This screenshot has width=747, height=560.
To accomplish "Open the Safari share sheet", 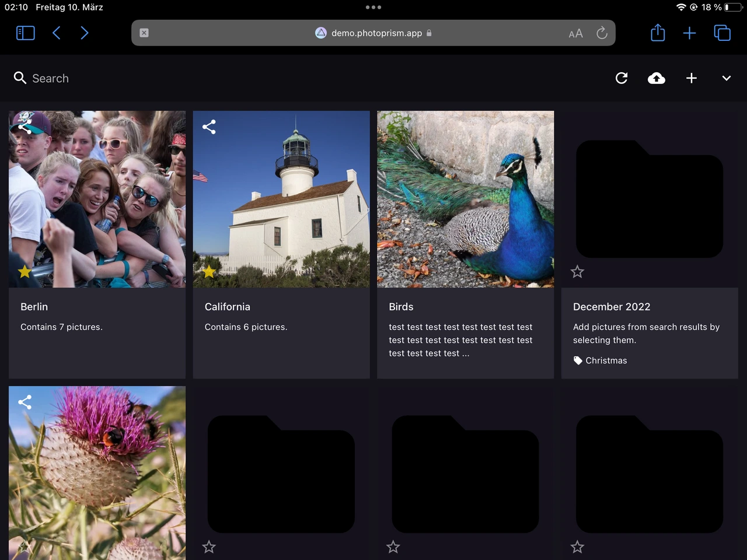I will [658, 33].
